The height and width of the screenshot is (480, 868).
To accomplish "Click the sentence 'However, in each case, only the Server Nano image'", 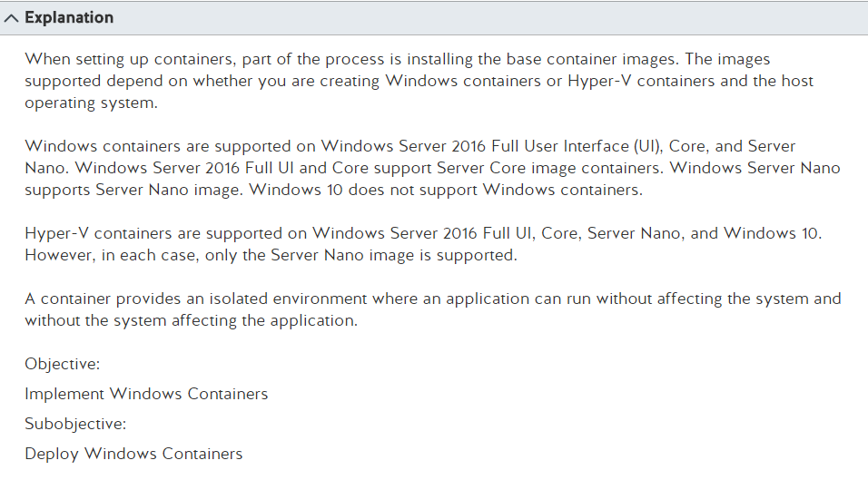I will [x=271, y=255].
